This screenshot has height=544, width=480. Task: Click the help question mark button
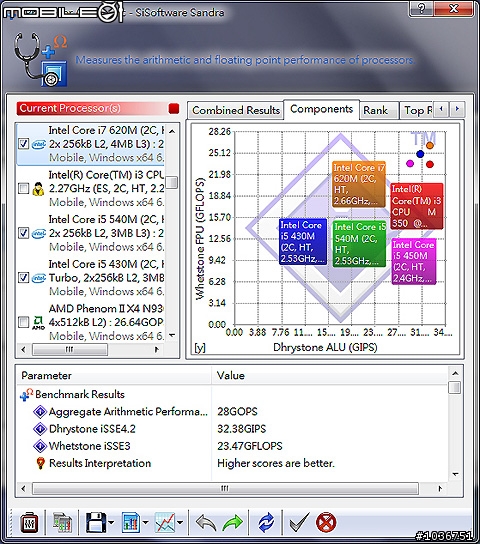coord(421,8)
